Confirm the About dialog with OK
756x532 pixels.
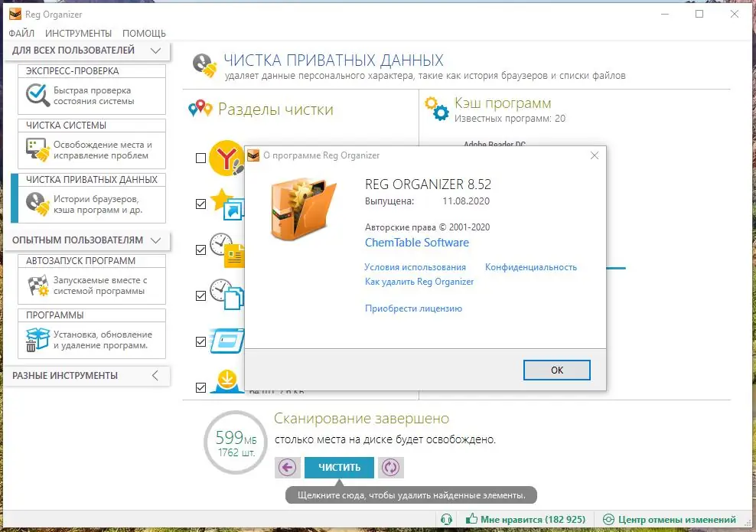tap(557, 370)
